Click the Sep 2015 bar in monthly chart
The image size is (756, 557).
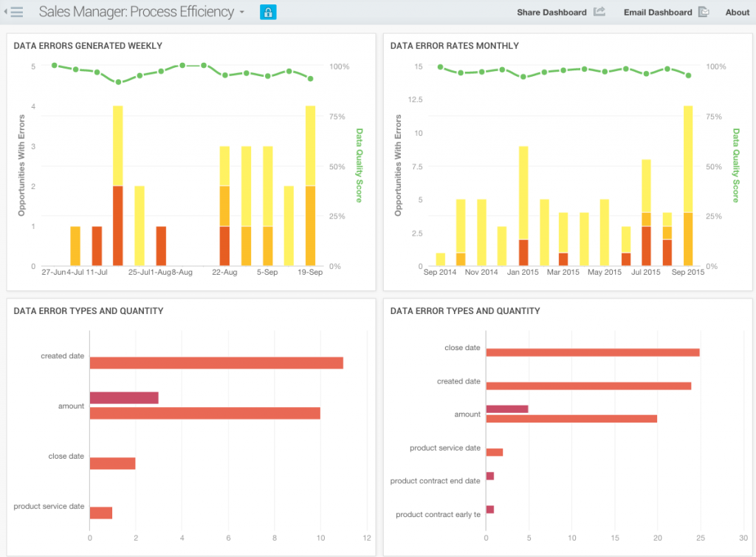[x=688, y=185]
